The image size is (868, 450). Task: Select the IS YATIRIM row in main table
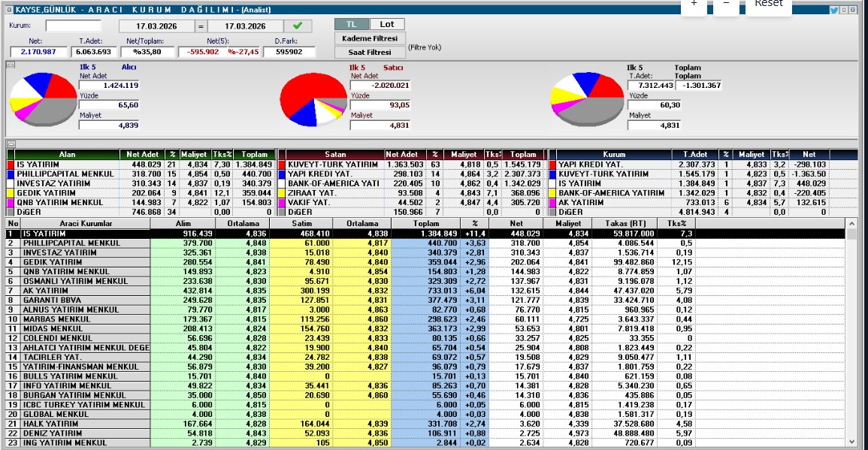click(425, 234)
